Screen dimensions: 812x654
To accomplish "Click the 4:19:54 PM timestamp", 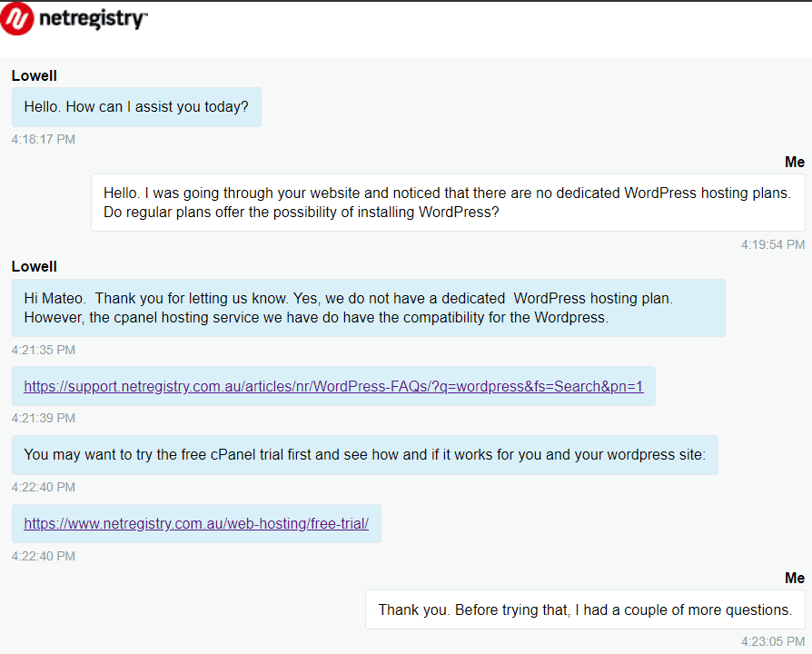I will (x=773, y=244).
